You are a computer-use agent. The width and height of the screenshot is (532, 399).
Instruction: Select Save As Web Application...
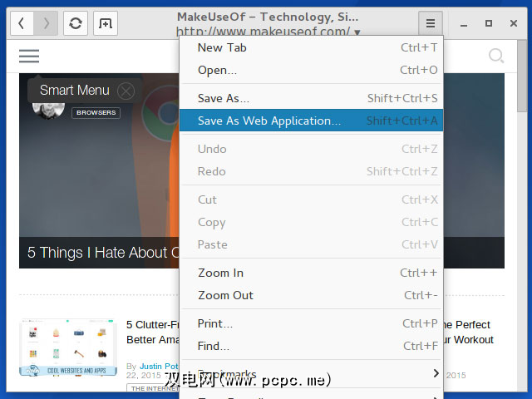311,121
